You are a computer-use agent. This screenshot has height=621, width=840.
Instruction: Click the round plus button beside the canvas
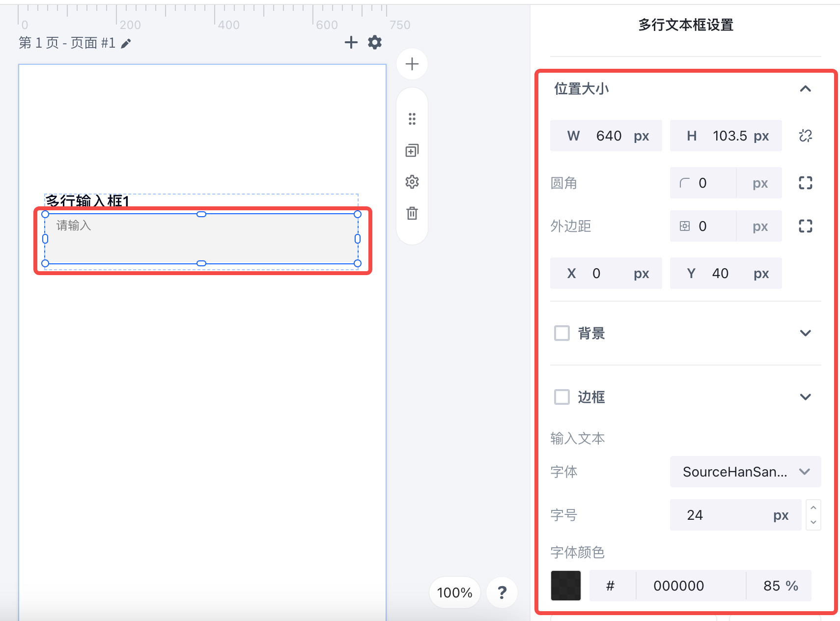click(x=412, y=64)
